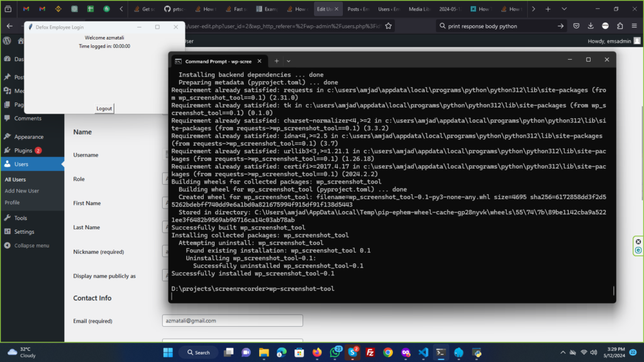Click the Logout button in Defox window
The image size is (644, 362).
(104, 108)
